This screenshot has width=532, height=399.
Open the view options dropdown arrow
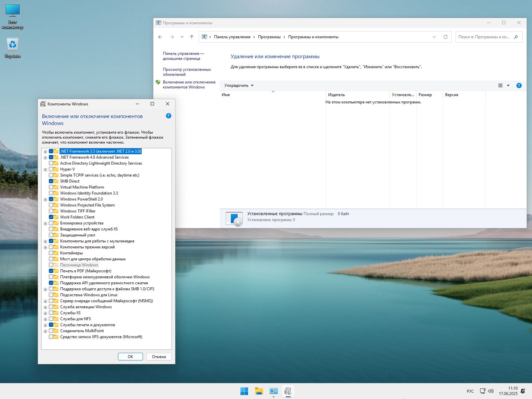[x=508, y=85]
